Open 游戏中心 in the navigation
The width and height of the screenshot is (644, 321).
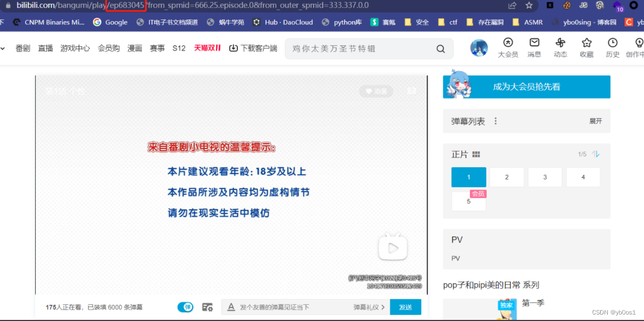75,49
